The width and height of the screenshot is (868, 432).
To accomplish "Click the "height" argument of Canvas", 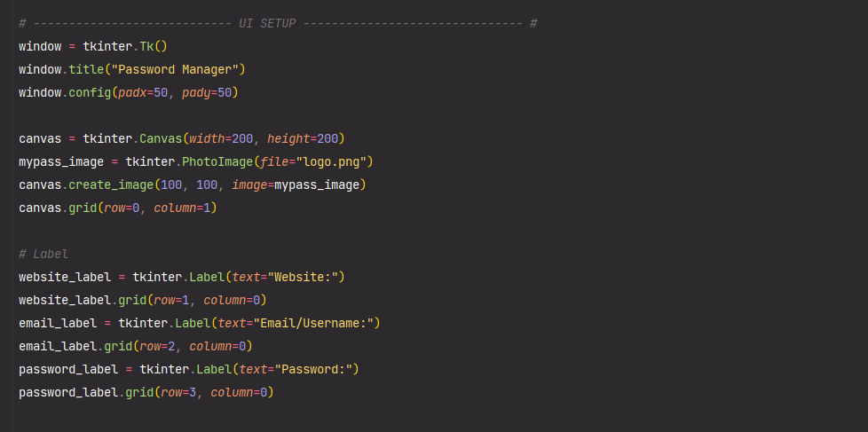I will coord(288,139).
